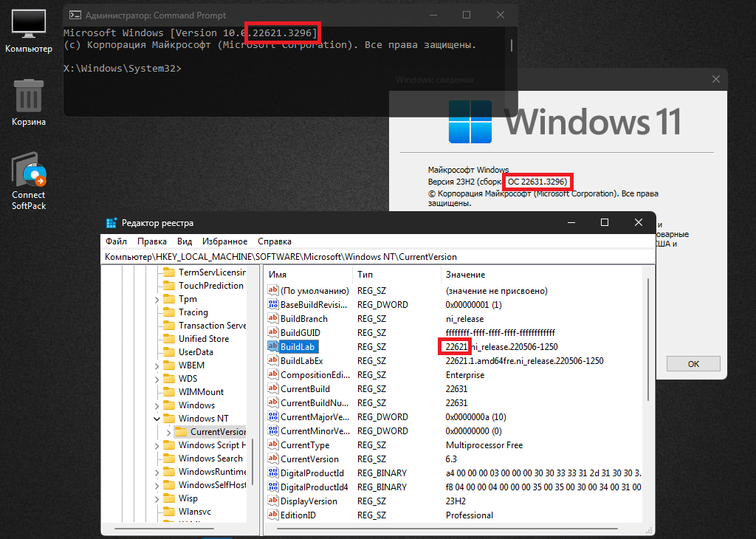Click the CurrentBuildNumber value icon
756x539 pixels.
273,402
